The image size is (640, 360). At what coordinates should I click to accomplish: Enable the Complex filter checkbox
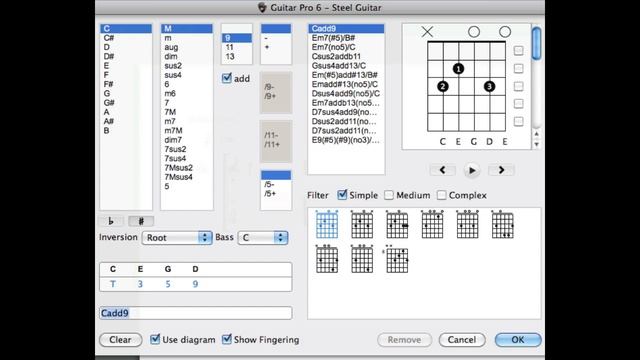click(x=442, y=195)
